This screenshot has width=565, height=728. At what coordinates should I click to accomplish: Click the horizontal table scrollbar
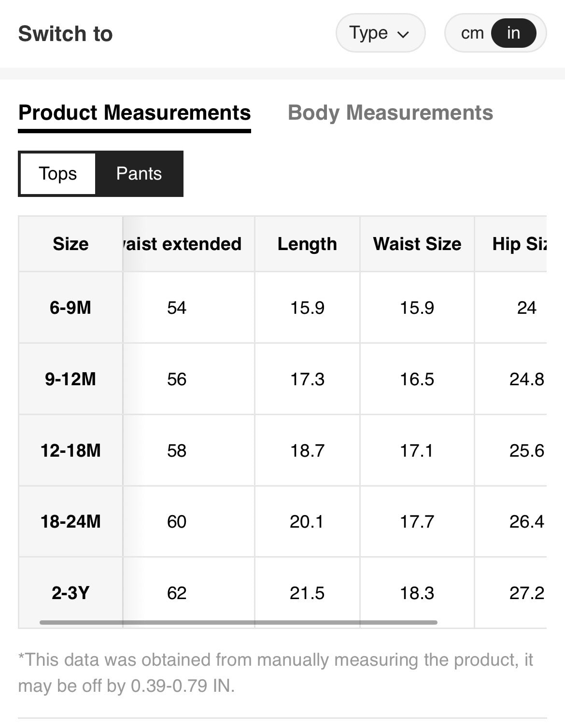239,622
